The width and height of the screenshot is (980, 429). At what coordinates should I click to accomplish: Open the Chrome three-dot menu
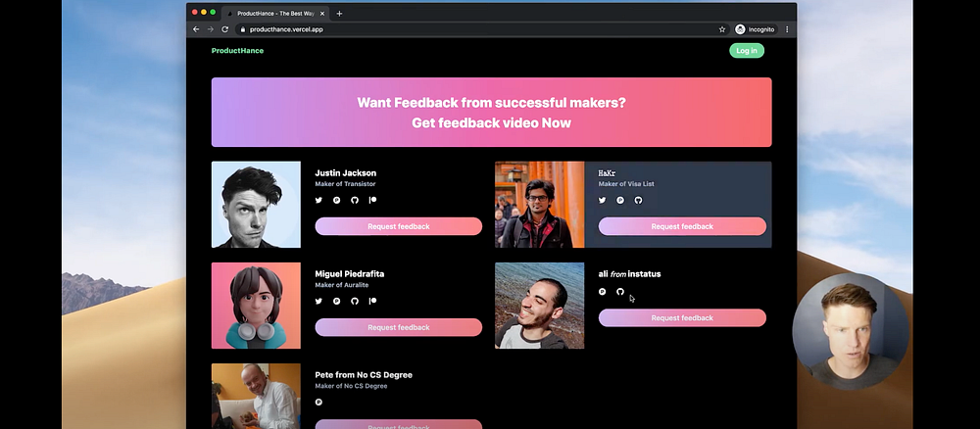(787, 29)
